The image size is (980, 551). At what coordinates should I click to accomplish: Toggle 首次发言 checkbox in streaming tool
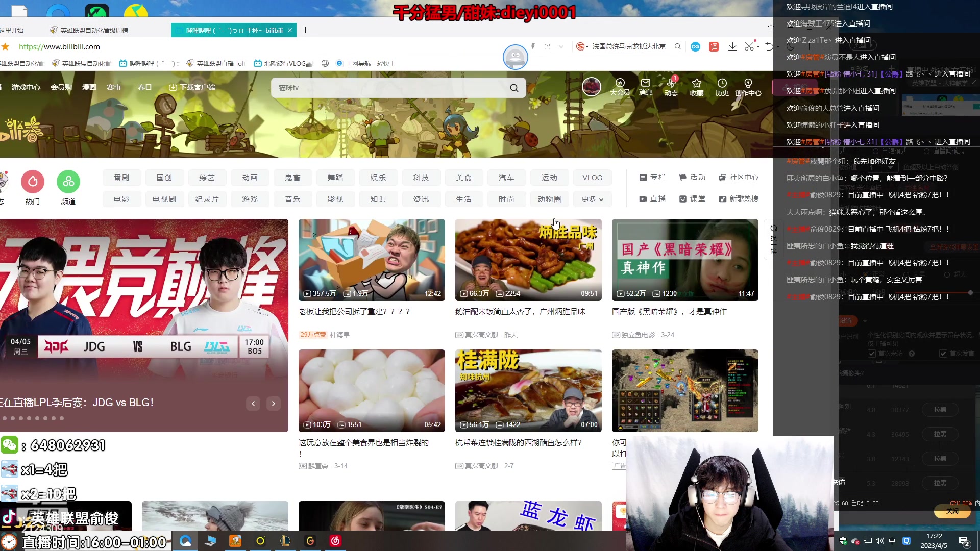pyautogui.click(x=943, y=354)
